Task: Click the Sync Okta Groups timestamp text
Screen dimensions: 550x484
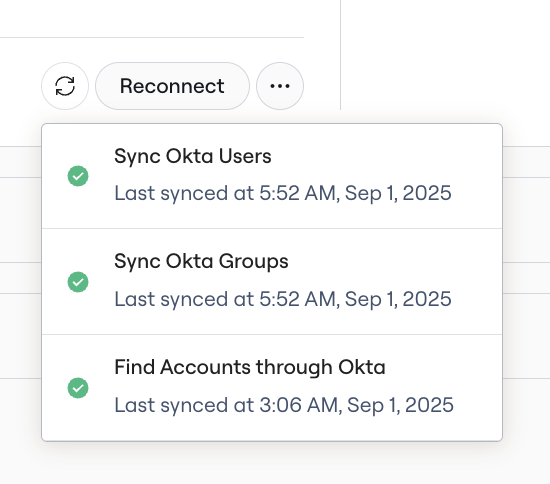Action: [x=283, y=299]
